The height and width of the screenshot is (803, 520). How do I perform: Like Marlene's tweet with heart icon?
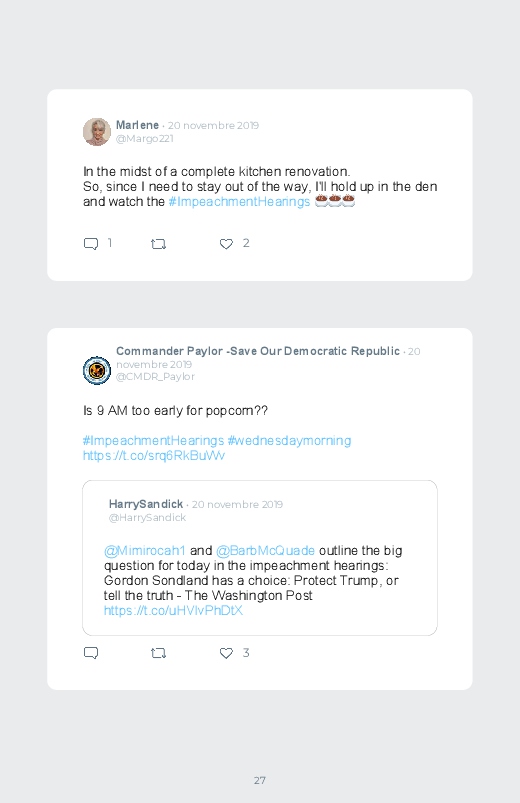(226, 244)
